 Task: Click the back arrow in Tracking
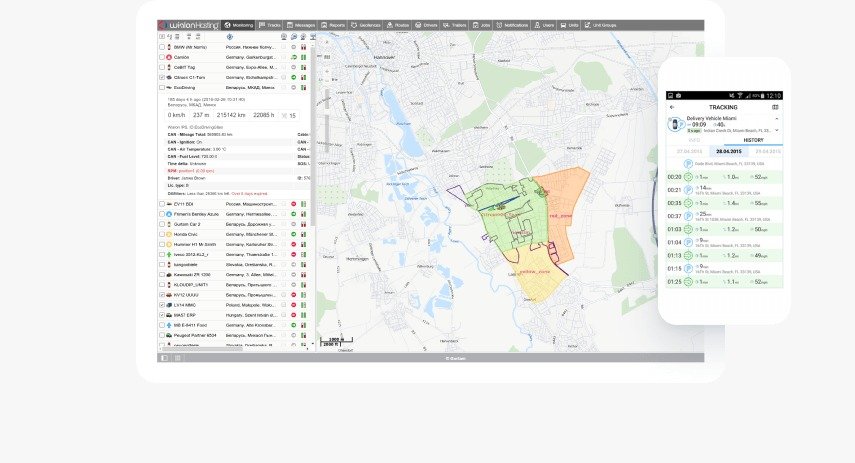(672, 106)
